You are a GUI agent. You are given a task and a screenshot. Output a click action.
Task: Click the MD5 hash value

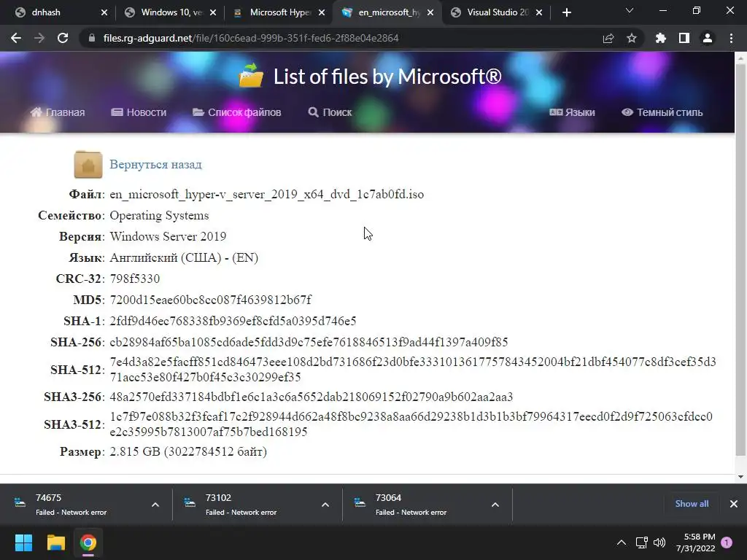click(x=211, y=300)
